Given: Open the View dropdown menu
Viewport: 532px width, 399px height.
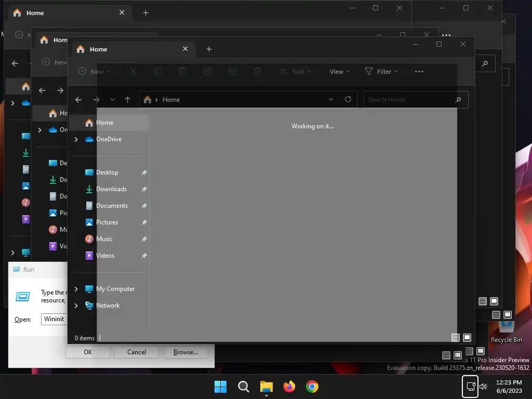Looking at the screenshot, I should pyautogui.click(x=340, y=72).
